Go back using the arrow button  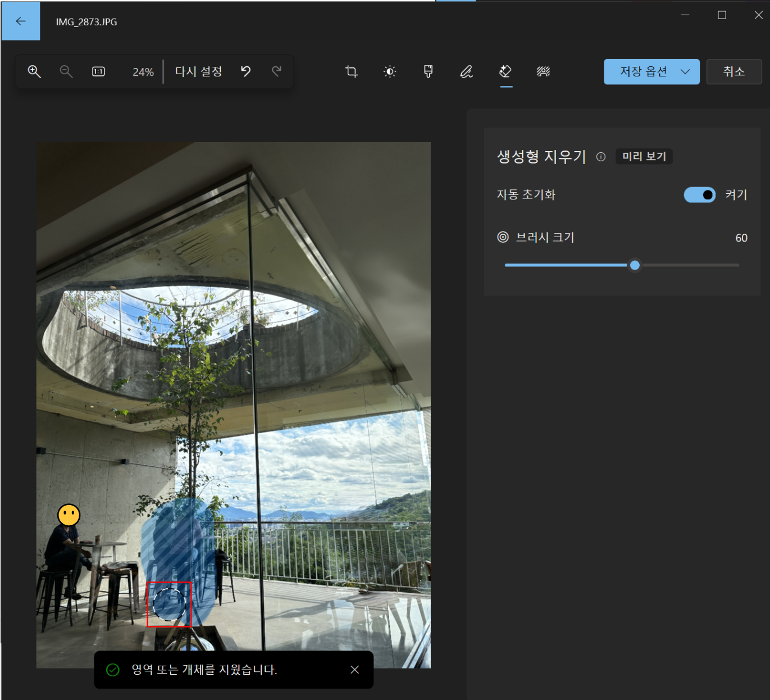[x=21, y=21]
